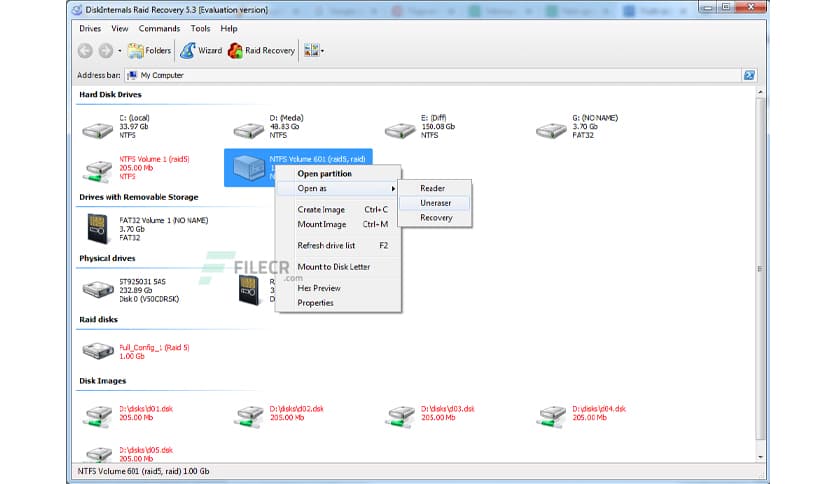836x484 pixels.
Task: Click the scrollbar down arrow
Action: point(760,457)
